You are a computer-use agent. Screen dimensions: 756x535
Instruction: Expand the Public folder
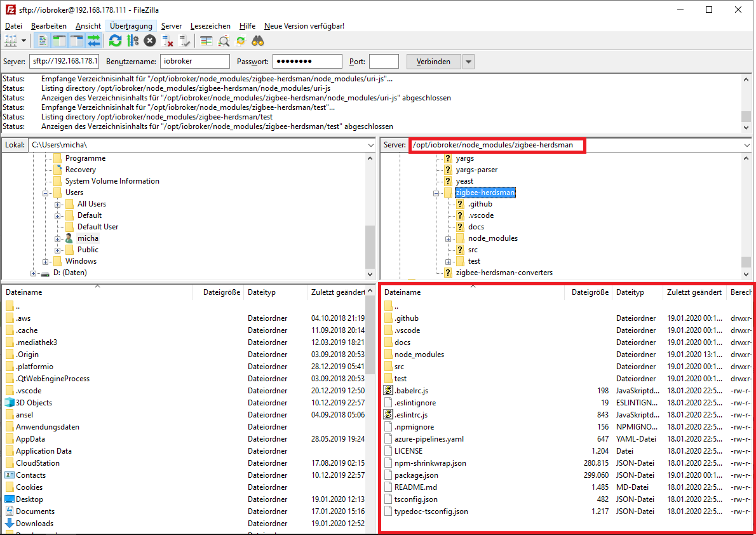(57, 250)
